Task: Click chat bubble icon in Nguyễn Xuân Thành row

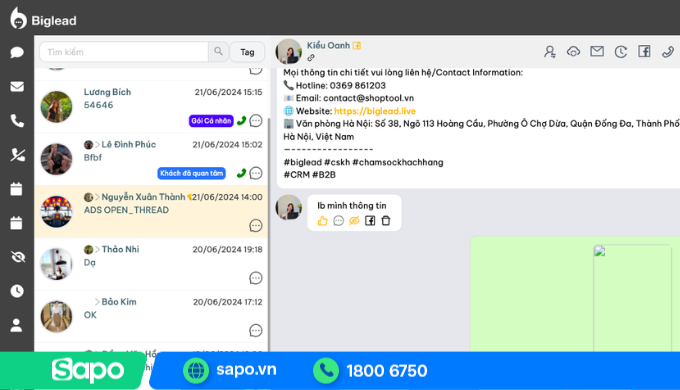Action: coord(256,226)
